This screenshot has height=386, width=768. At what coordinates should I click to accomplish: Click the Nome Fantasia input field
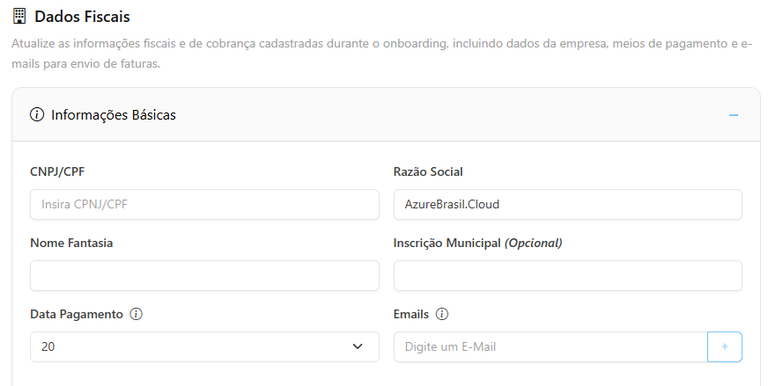tap(205, 276)
